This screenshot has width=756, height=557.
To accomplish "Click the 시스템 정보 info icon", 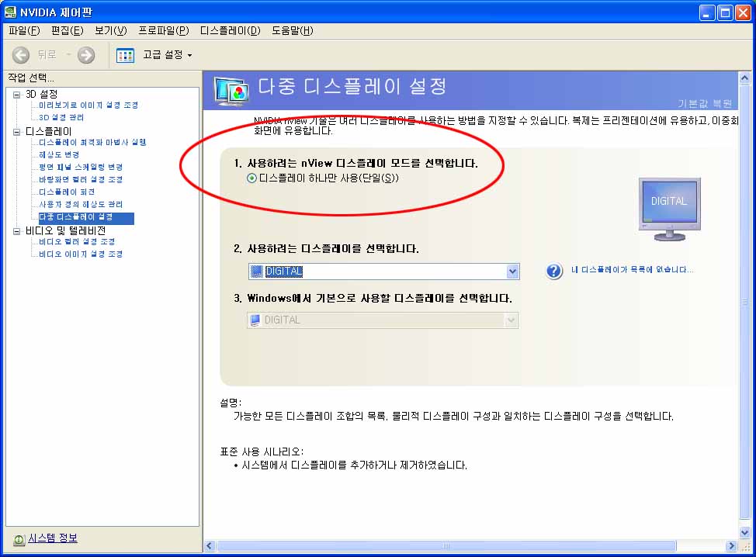I will click(19, 540).
